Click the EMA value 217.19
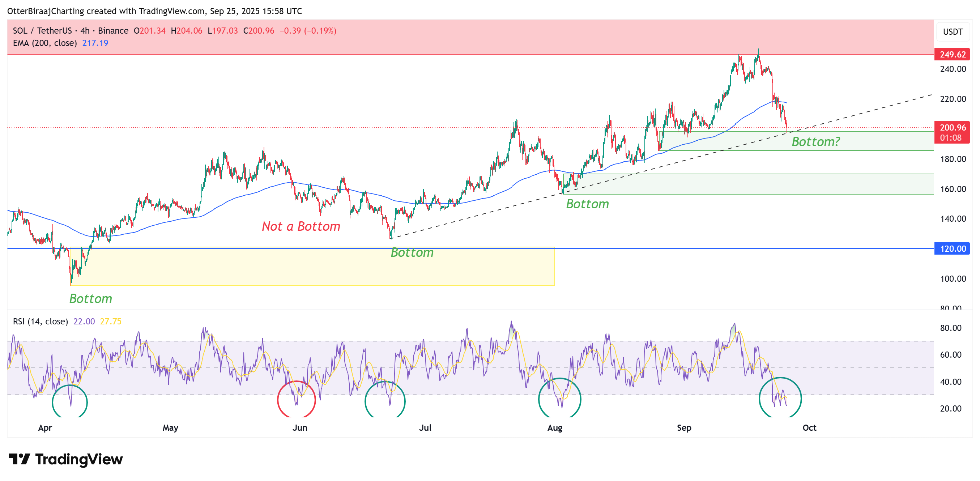Viewport: 980px width, 481px height. tap(95, 43)
